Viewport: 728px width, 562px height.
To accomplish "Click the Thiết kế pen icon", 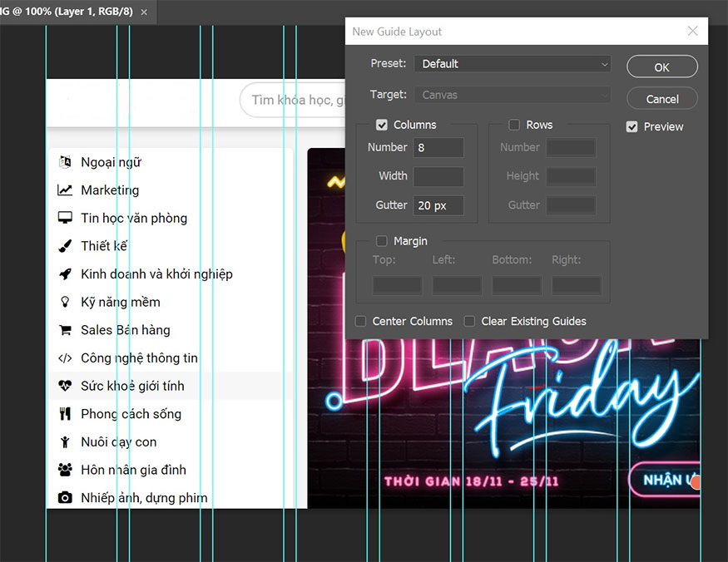I will [66, 246].
